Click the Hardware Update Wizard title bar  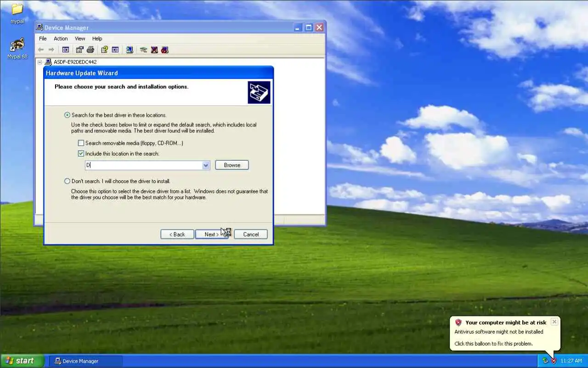click(158, 73)
